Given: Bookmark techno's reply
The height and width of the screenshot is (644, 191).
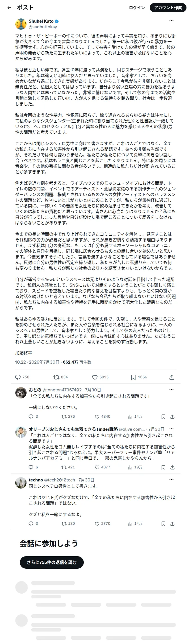Looking at the screenshot, I should coord(163,524).
